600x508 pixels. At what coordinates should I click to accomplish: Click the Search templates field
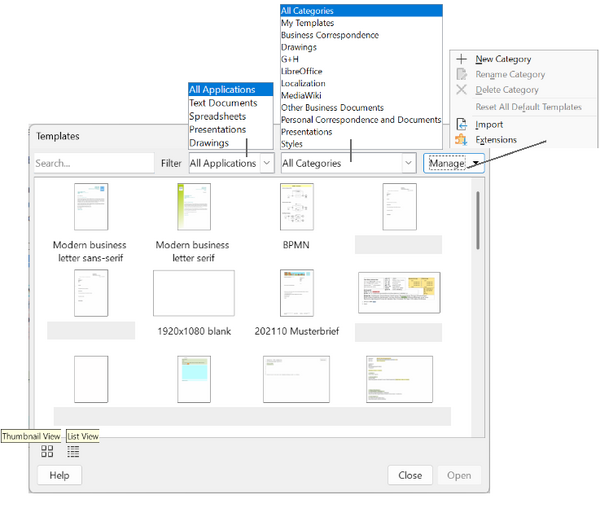(94, 163)
